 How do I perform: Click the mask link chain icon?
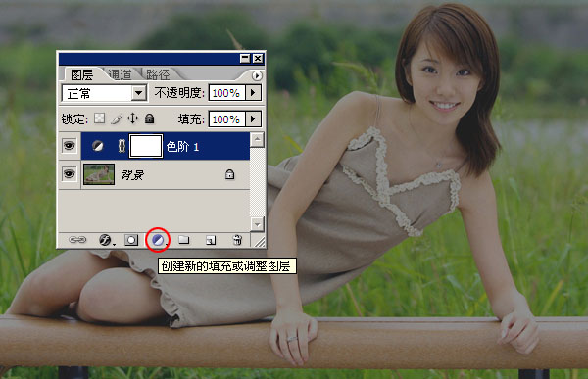tap(122, 146)
